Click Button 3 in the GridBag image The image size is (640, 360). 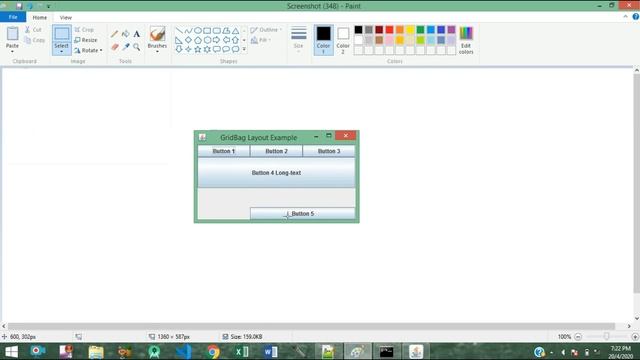[x=329, y=151]
